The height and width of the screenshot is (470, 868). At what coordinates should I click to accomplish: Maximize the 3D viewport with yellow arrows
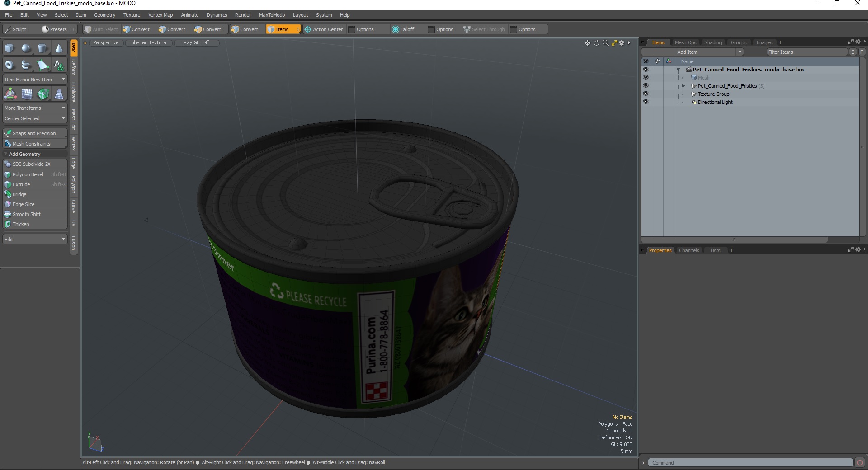pos(614,43)
